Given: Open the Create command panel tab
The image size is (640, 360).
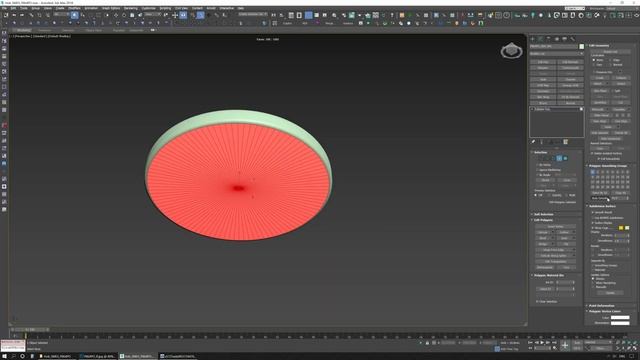Looking at the screenshot, I should click(532, 39).
